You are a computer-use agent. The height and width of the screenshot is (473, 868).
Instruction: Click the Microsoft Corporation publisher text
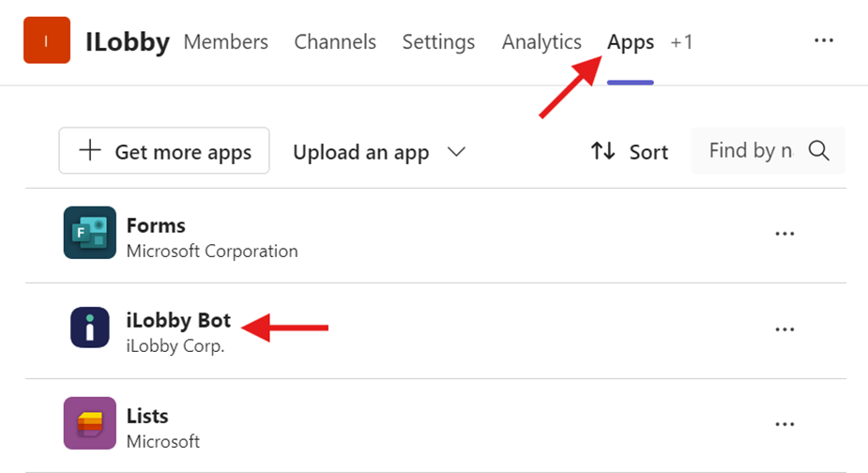coord(212,251)
